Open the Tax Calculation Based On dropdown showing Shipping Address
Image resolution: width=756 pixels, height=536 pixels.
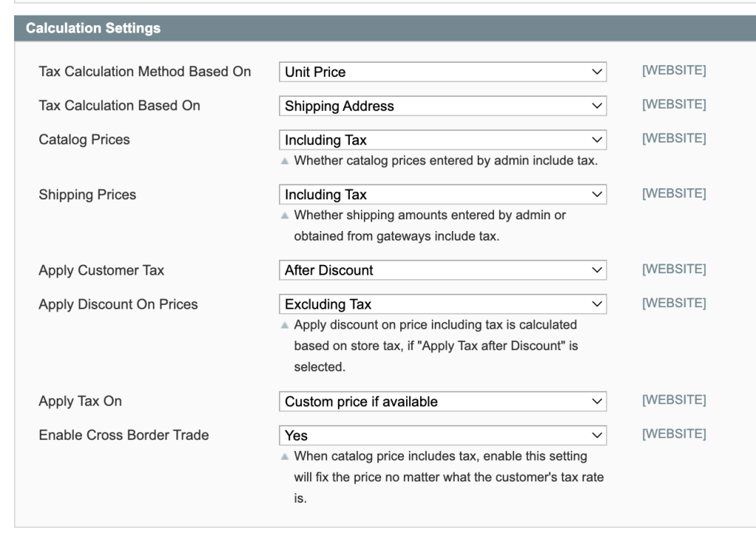tap(443, 106)
